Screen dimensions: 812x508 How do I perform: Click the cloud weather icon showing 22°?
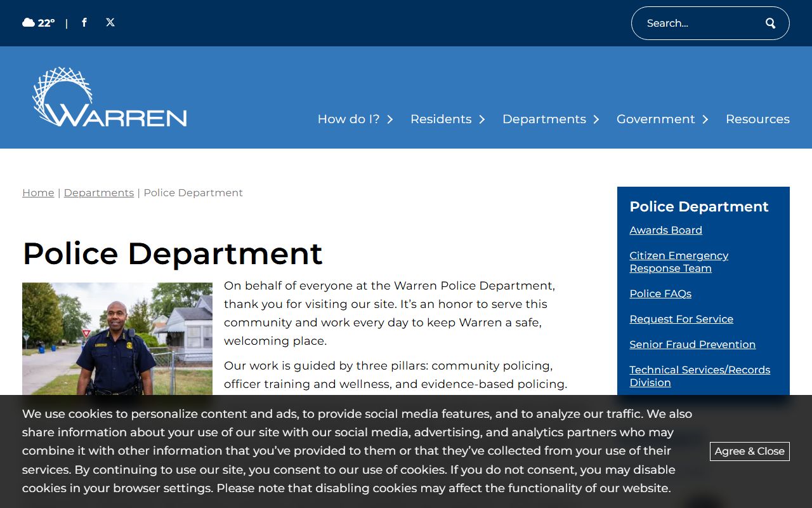(x=29, y=23)
